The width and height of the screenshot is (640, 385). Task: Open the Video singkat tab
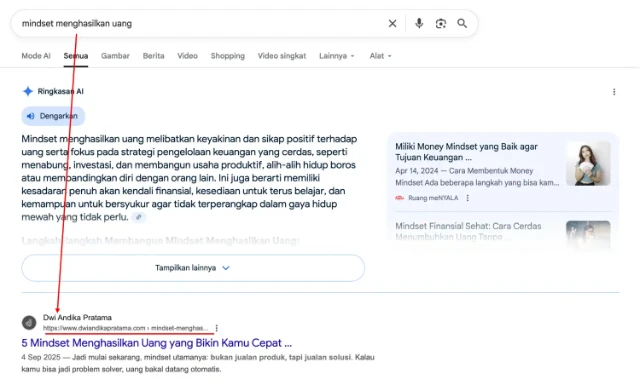click(282, 56)
